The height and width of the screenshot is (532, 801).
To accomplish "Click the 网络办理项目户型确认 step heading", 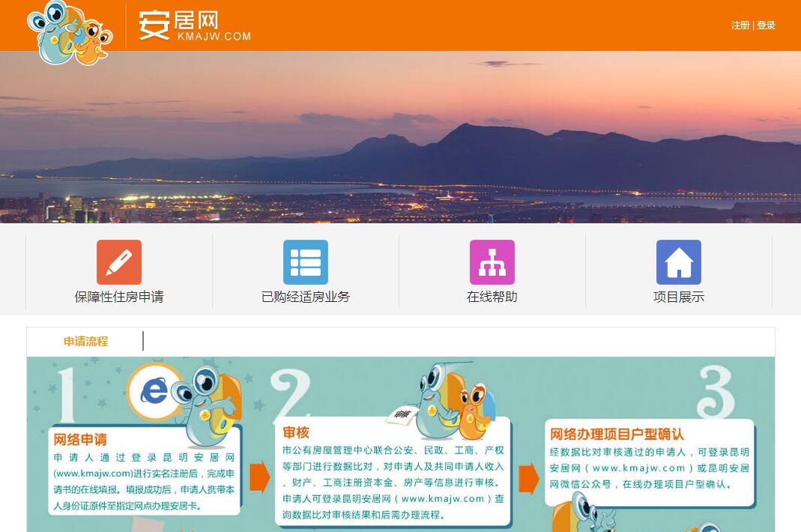I will 617,434.
